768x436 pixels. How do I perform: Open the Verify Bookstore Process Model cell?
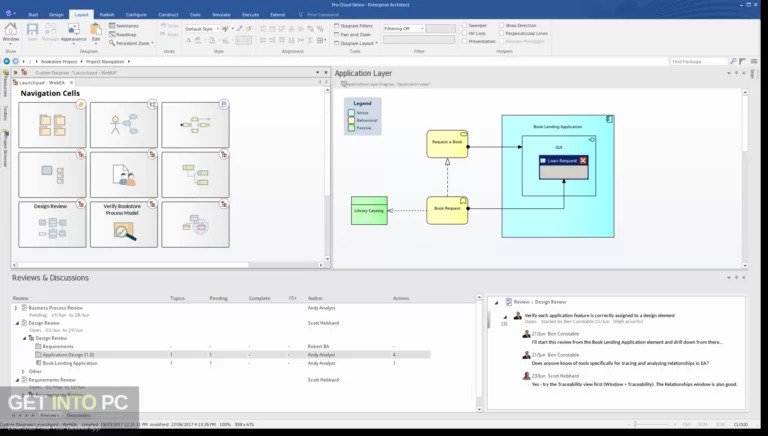[123, 224]
